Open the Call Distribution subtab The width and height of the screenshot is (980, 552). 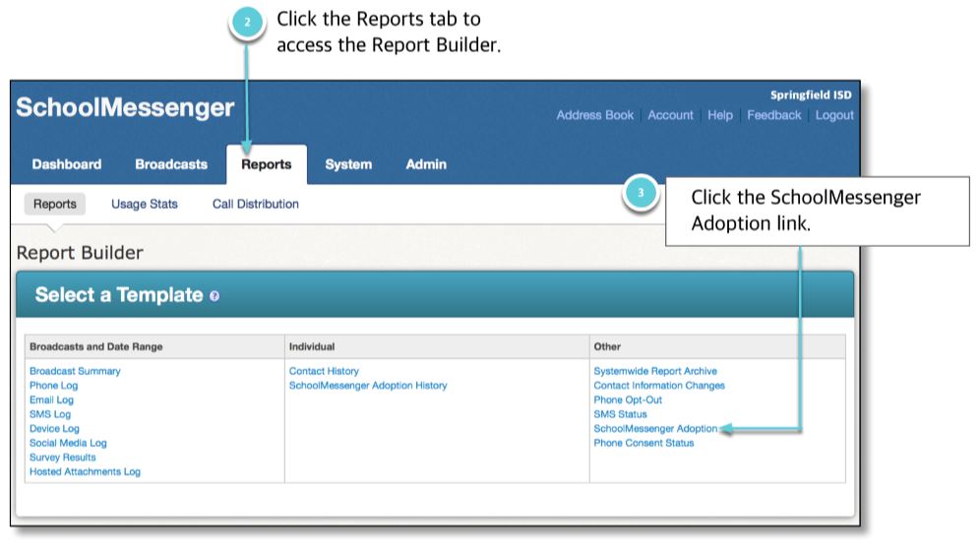pos(256,204)
